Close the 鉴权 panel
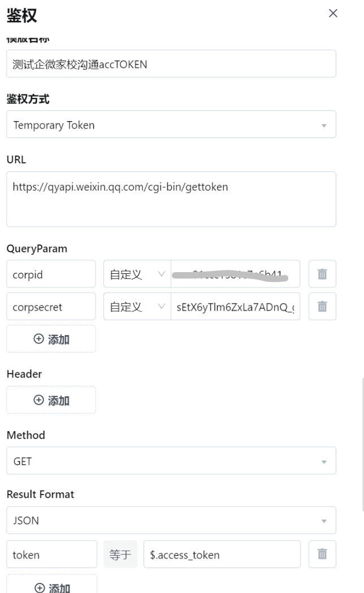Image resolution: width=364 pixels, height=593 pixels. click(x=333, y=13)
